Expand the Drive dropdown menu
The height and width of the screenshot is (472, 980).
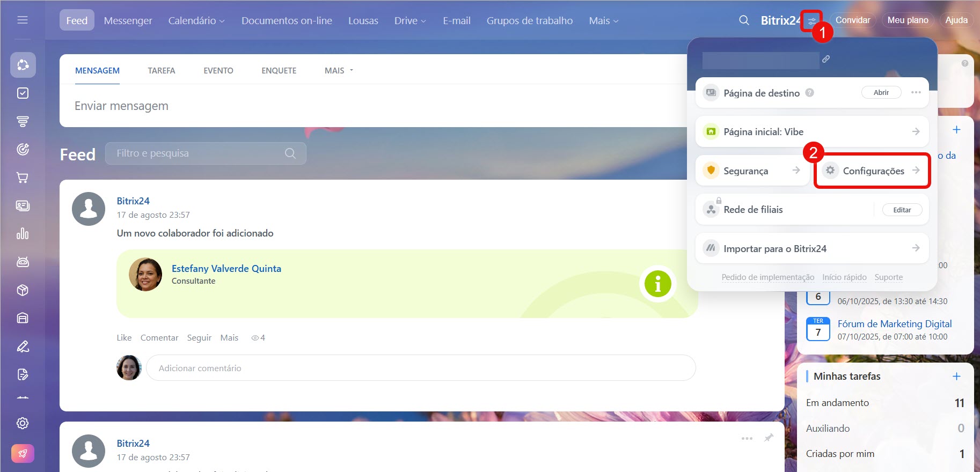coord(410,20)
